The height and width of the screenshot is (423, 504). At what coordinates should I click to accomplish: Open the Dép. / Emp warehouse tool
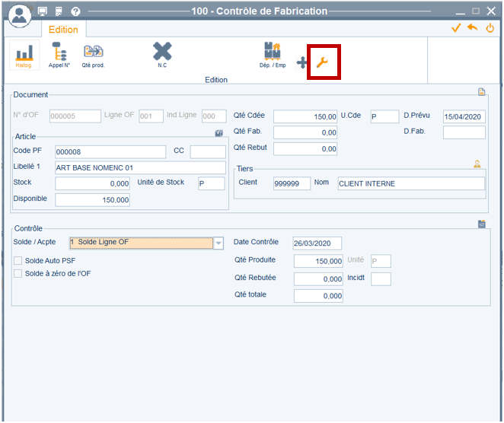point(273,56)
